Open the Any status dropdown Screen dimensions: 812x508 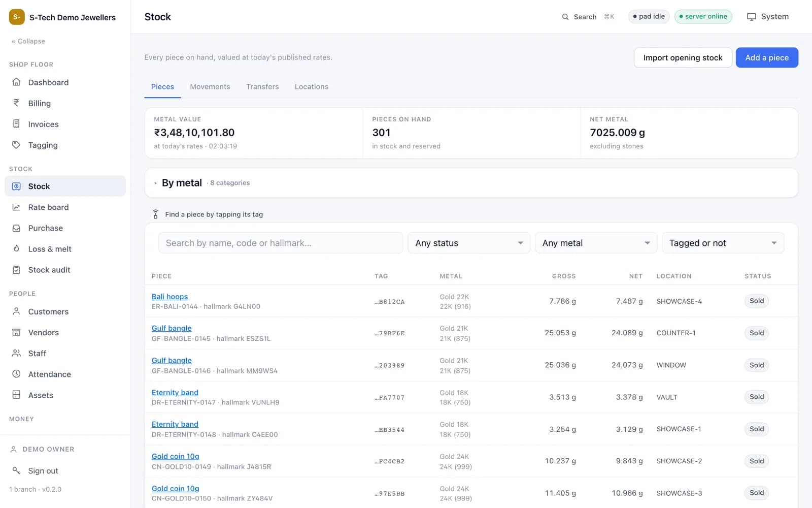(x=469, y=243)
